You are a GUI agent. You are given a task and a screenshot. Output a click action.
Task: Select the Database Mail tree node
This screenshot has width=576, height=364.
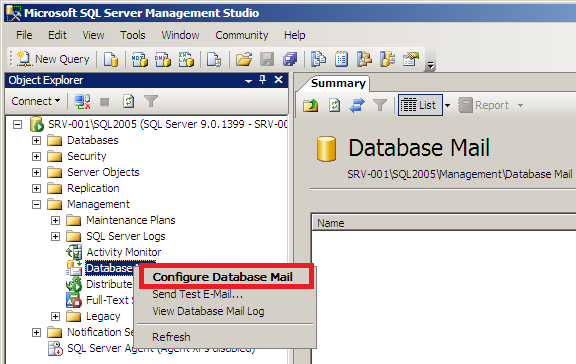tap(109, 268)
